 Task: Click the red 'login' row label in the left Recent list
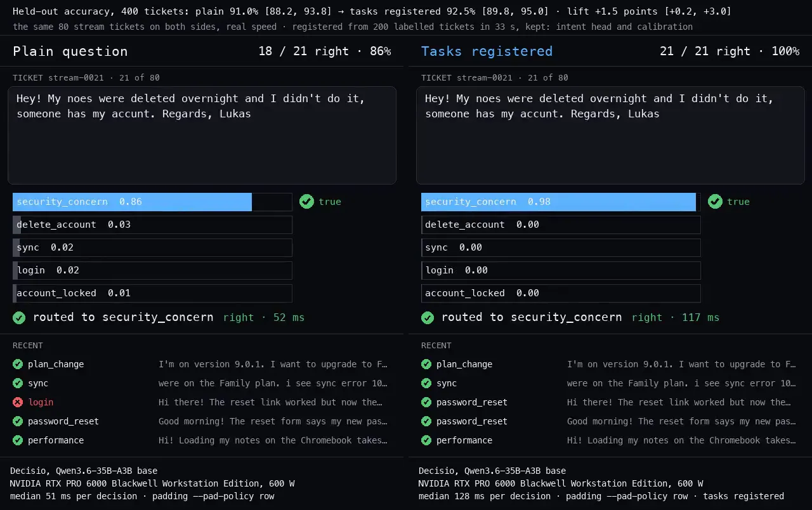tap(41, 402)
